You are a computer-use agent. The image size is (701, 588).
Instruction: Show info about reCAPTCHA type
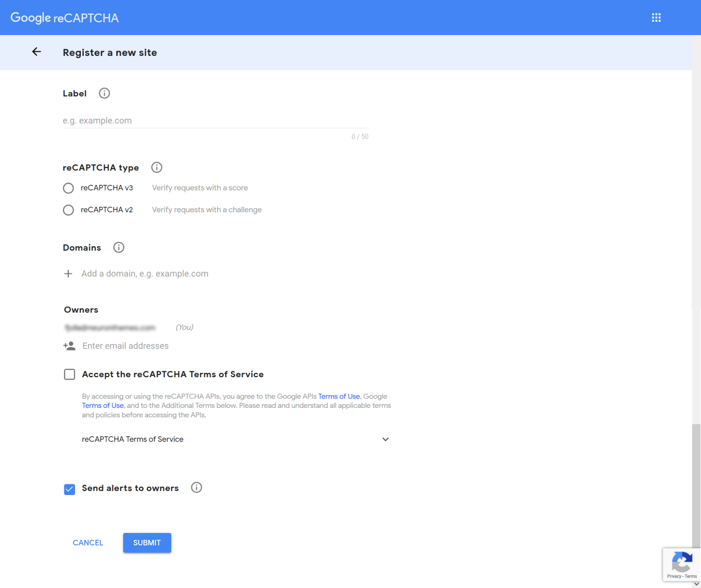[156, 167]
